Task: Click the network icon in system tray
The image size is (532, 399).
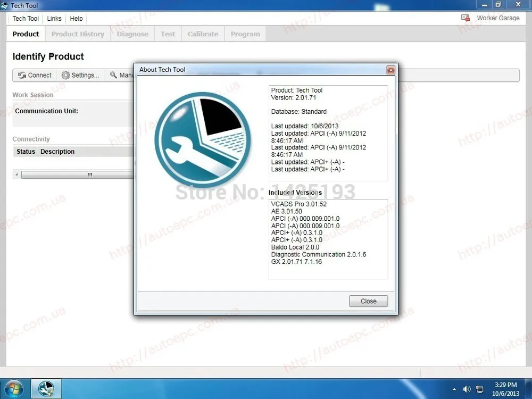Action: [x=479, y=389]
